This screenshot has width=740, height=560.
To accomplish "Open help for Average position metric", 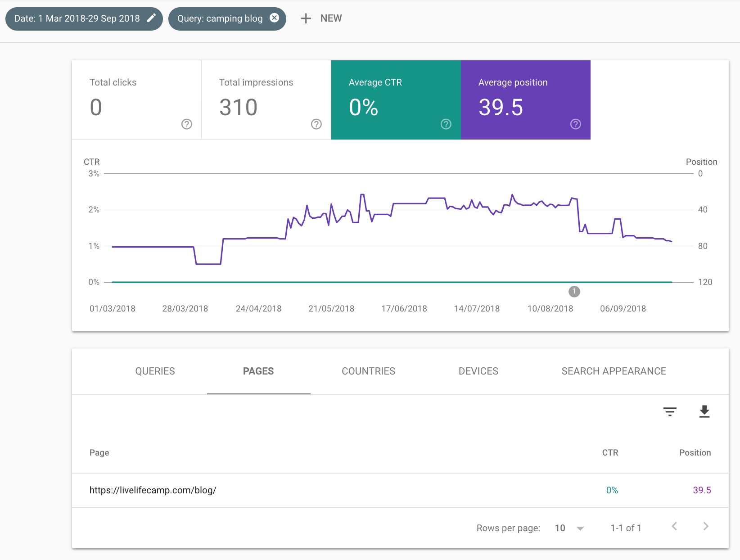I will pos(575,124).
